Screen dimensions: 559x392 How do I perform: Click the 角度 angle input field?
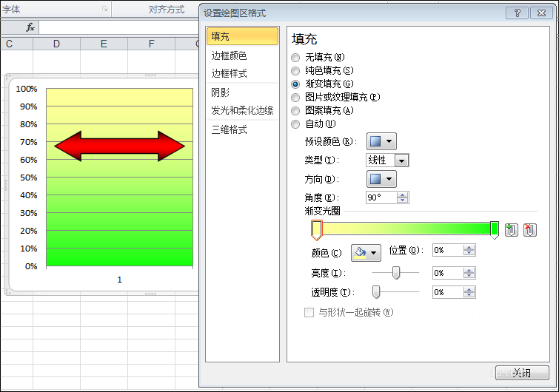click(381, 197)
